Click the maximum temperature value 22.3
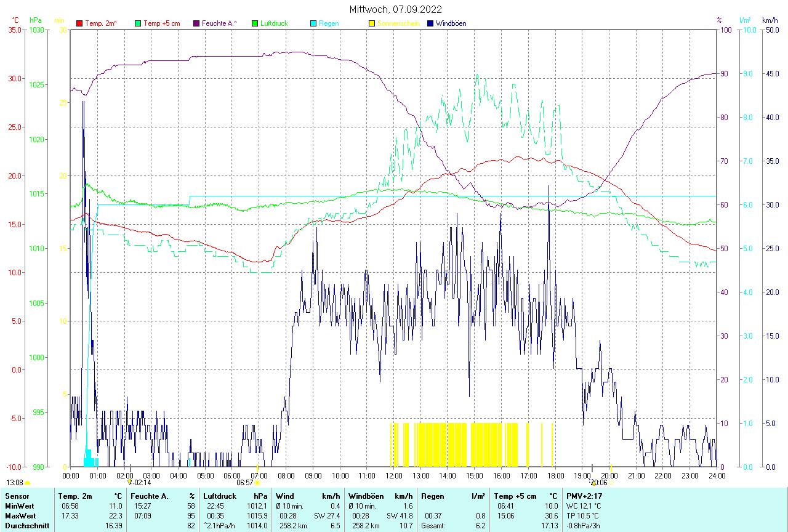The image size is (788, 532). tap(115, 515)
